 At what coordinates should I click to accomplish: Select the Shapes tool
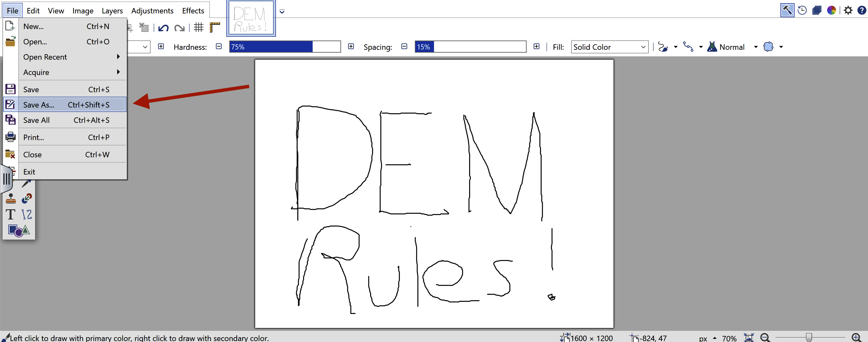tap(19, 231)
